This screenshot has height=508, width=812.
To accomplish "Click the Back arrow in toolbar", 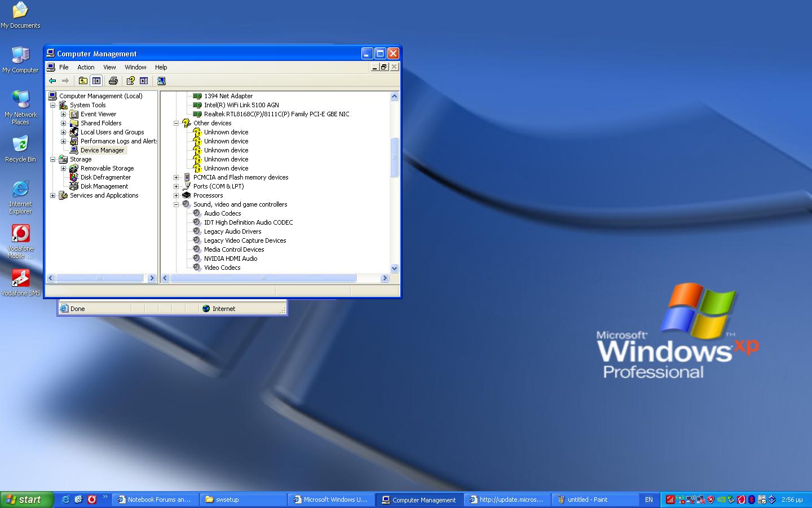I will click(x=52, y=81).
